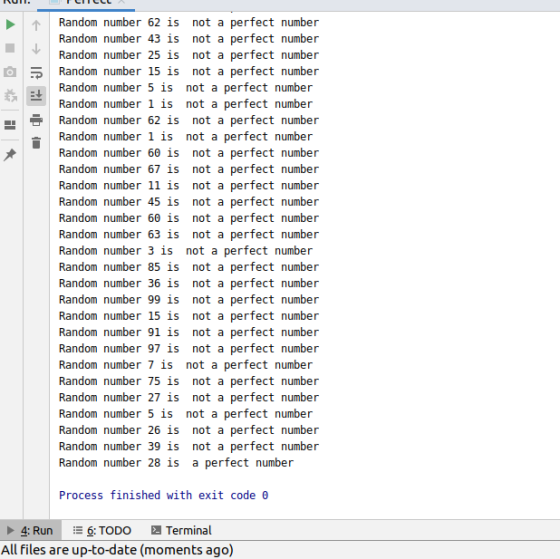Click the down arrow stack trace icon

point(36,49)
